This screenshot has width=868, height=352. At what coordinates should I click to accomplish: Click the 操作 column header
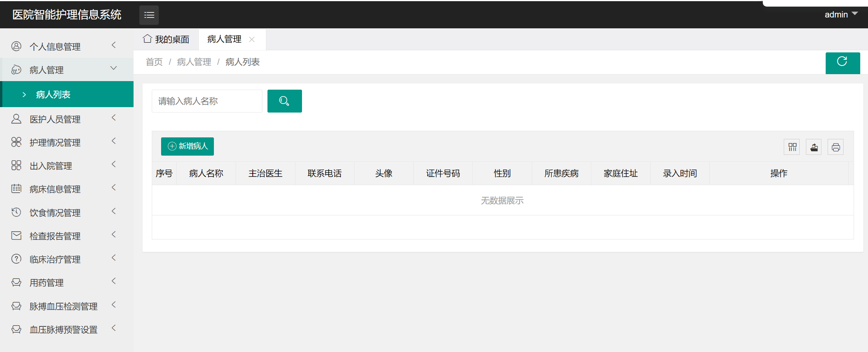coord(779,173)
